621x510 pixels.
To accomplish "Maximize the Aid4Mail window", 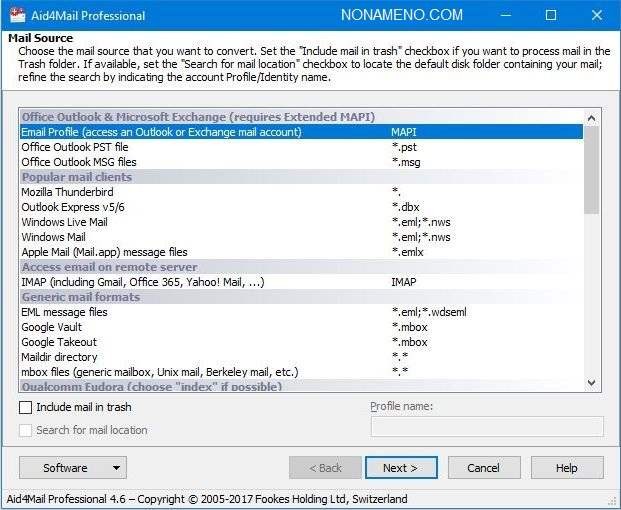I will 551,15.
